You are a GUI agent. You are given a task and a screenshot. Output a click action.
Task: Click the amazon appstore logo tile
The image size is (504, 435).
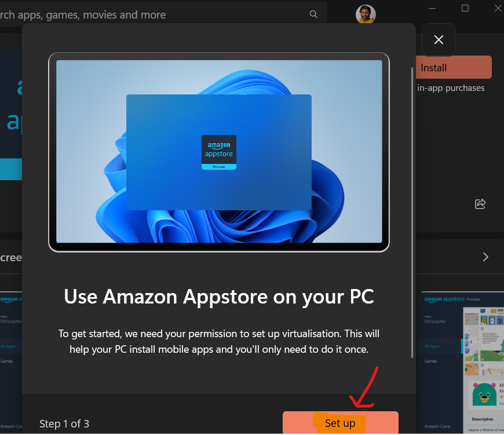click(x=219, y=152)
